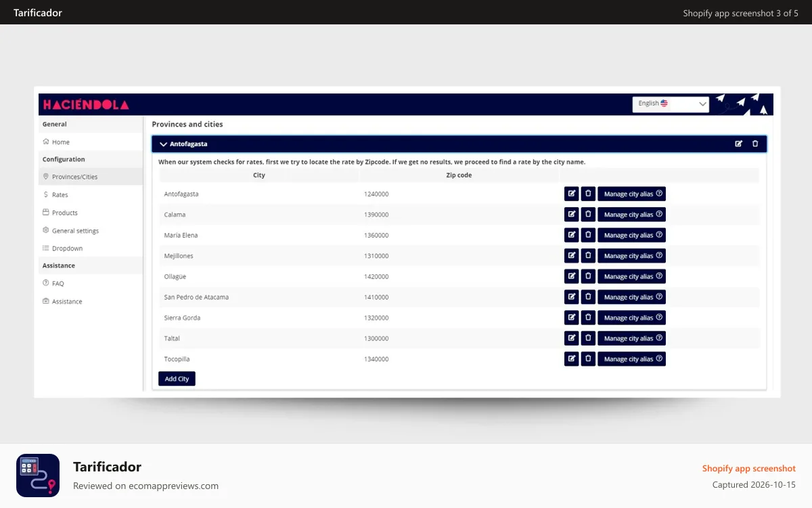Viewport: 812px width, 508px height.
Task: Manage city alias for Tocopilla
Action: pyautogui.click(x=631, y=359)
